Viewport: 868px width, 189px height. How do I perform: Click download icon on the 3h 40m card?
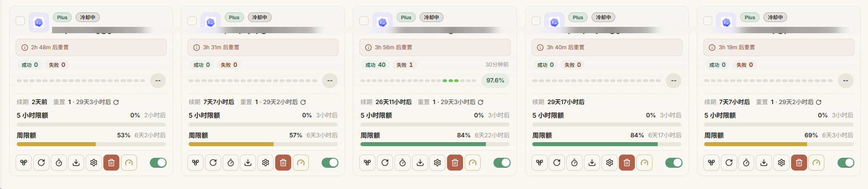(592, 163)
